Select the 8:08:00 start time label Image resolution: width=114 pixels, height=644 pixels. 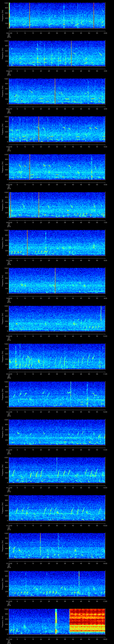pos(9,298)
